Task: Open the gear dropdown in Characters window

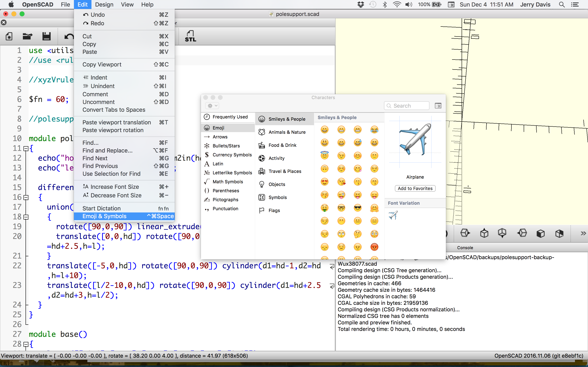Action: point(212,106)
